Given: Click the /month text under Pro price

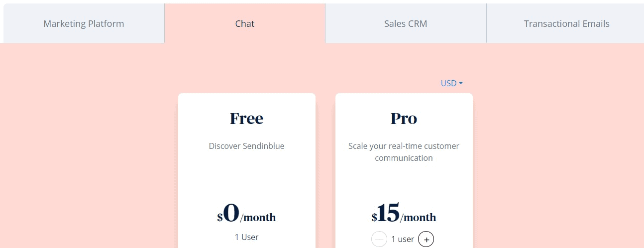Looking at the screenshot, I should click(x=419, y=218).
